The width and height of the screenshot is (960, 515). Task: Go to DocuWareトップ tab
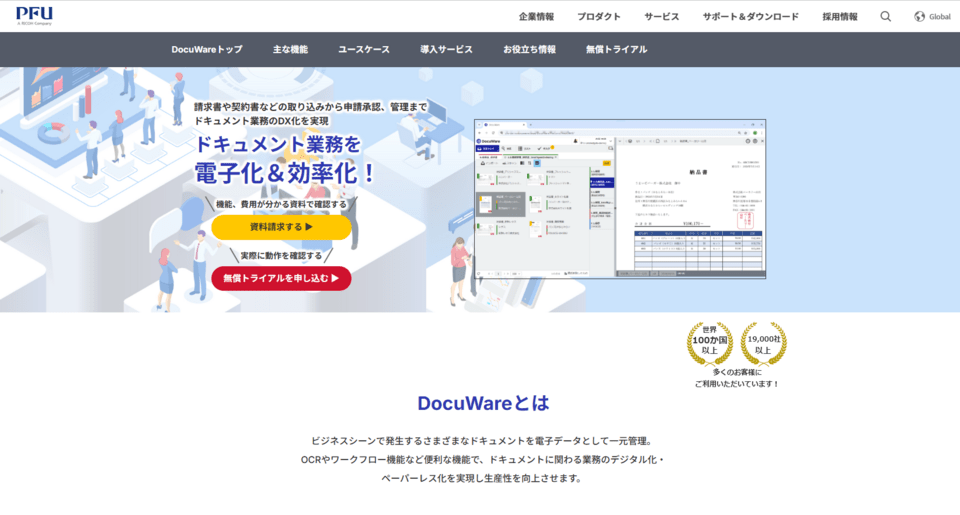207,49
